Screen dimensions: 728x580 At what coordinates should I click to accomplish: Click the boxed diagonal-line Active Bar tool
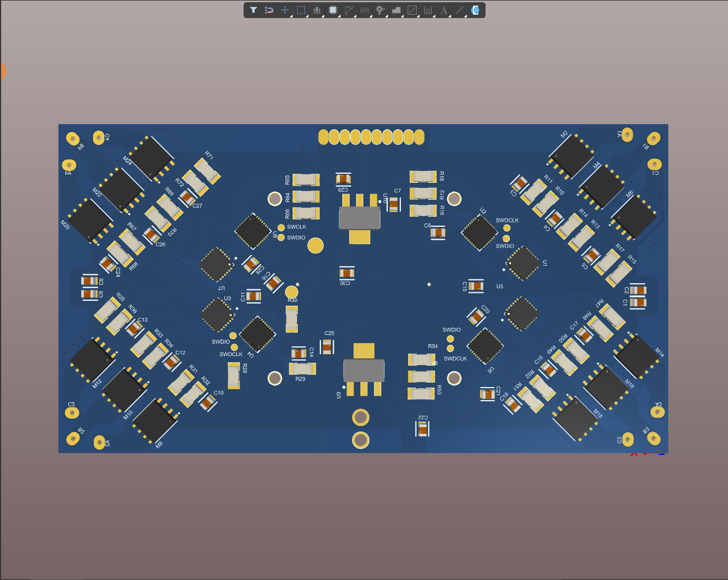click(412, 10)
